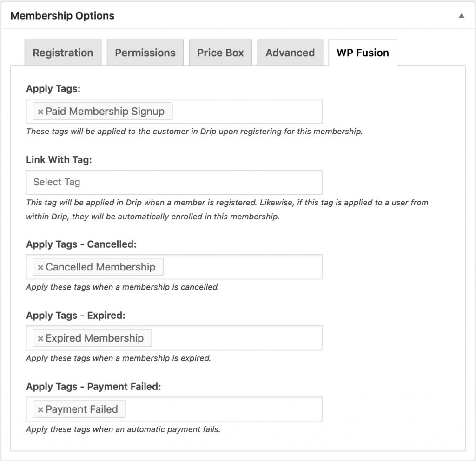Viewport: 476px width, 461px height.
Task: Remove the Expired Membership tag
Action: point(40,338)
